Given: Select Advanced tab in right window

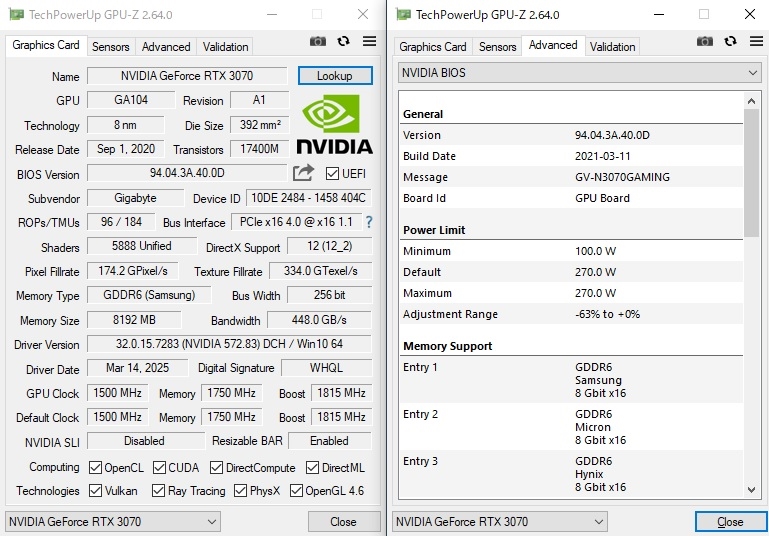Looking at the screenshot, I should point(553,45).
